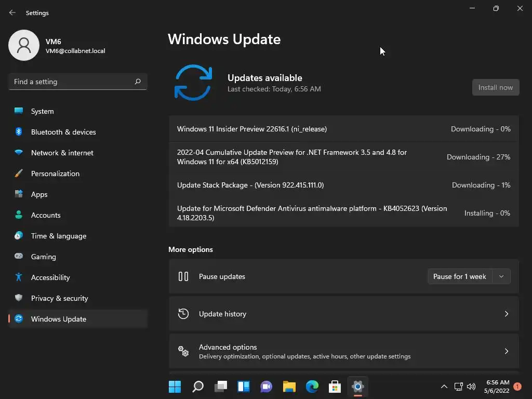Open Advanced options chevron
The image size is (532, 399).
point(506,351)
